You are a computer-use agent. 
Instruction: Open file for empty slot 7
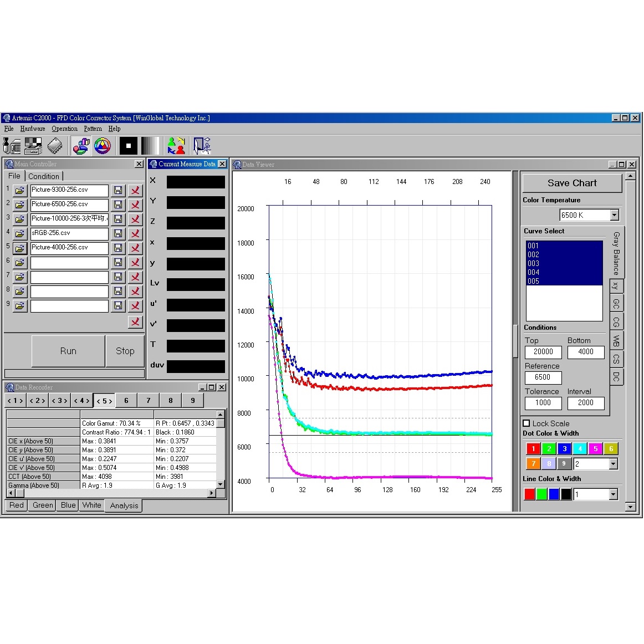click(x=20, y=277)
